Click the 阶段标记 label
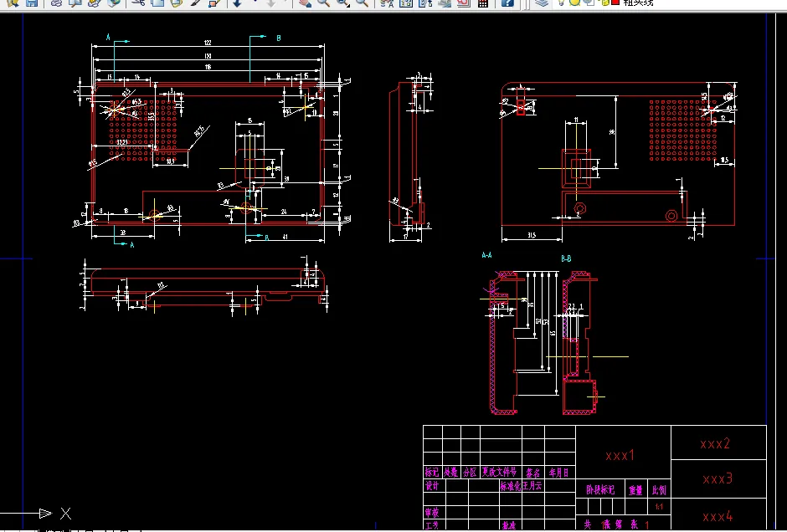 pos(600,490)
